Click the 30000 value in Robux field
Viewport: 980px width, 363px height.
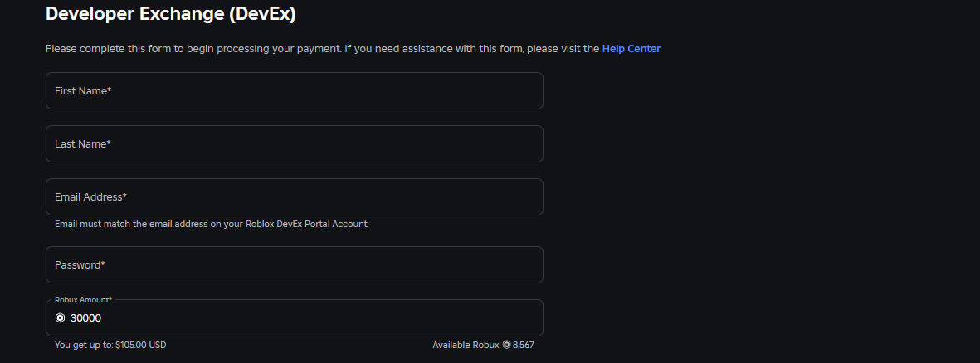click(86, 318)
